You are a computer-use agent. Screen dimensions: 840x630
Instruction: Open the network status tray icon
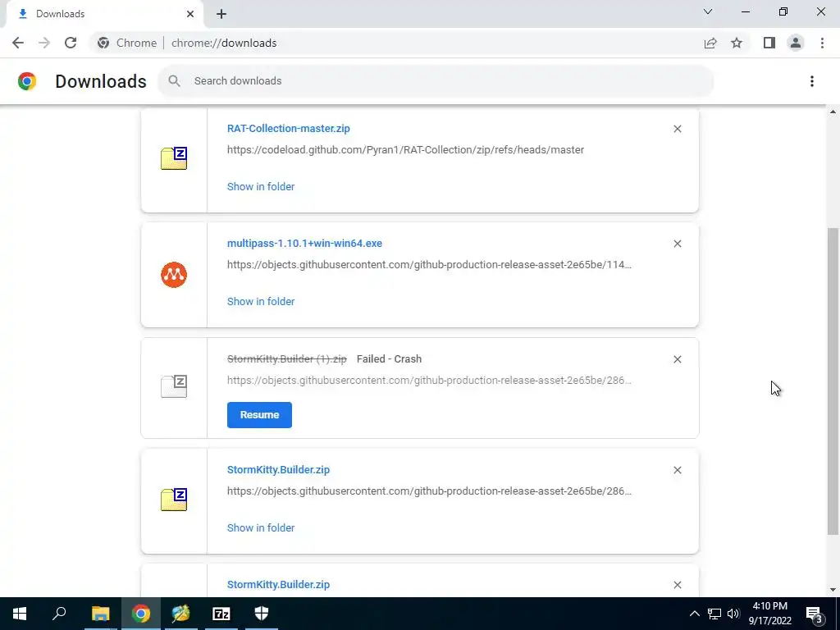tap(714, 614)
